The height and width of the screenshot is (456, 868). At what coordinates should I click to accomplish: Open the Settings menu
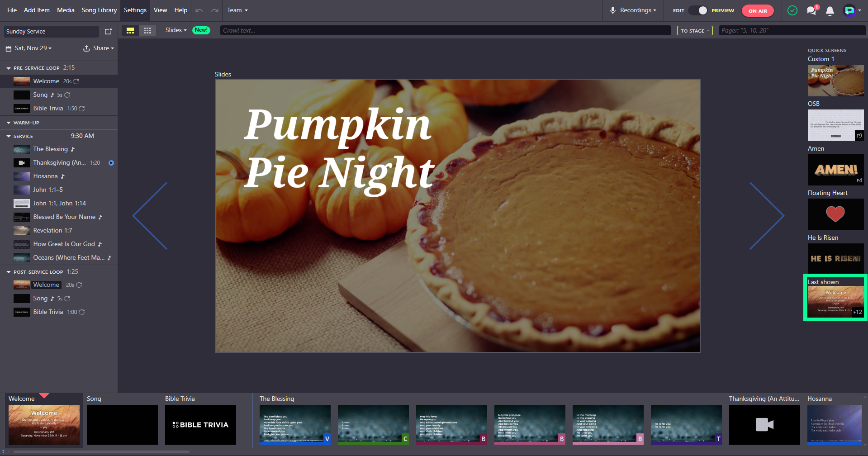pyautogui.click(x=135, y=10)
